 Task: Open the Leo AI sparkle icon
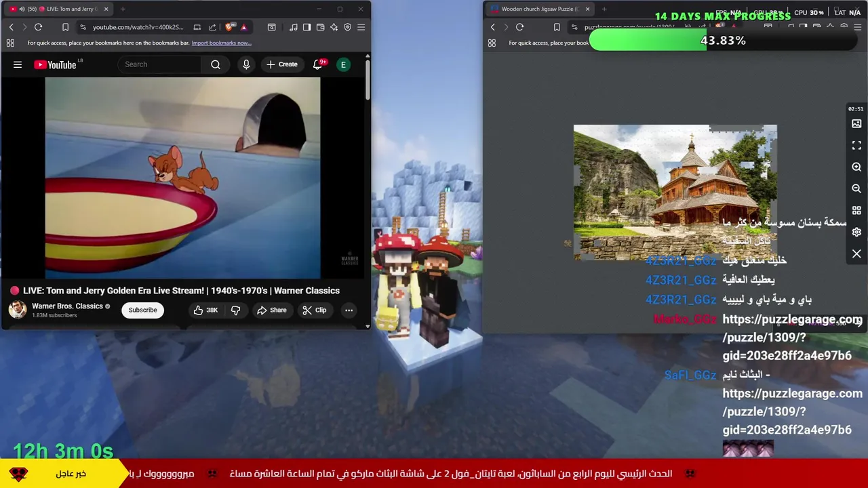coord(334,27)
